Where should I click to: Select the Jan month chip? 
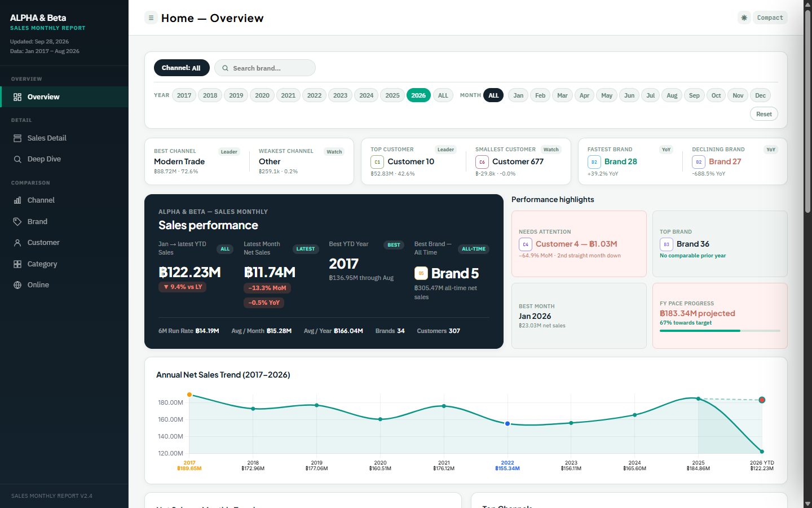[x=518, y=95]
